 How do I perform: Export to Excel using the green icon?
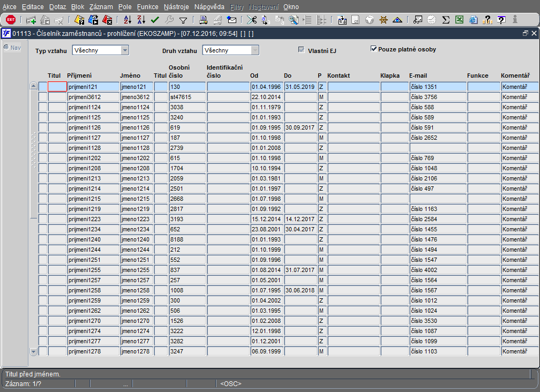(459, 20)
